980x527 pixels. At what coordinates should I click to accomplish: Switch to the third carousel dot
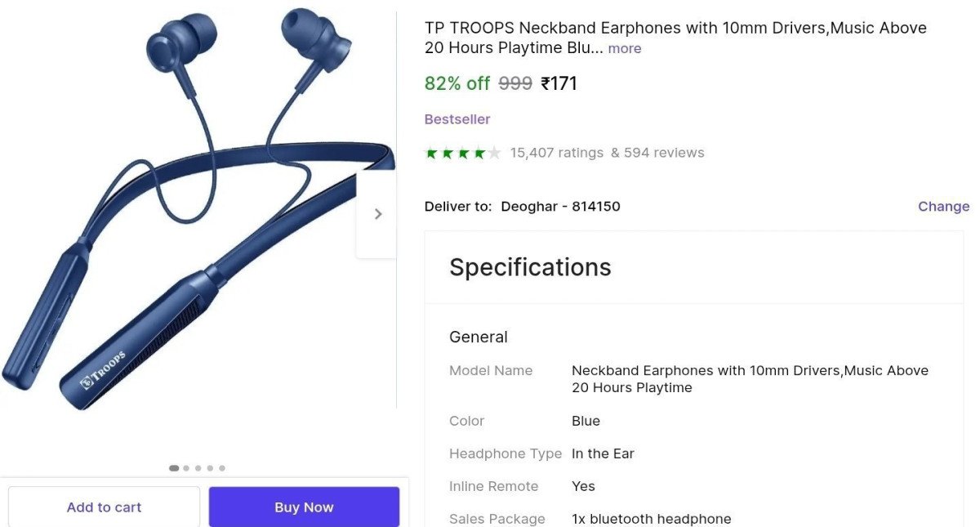[198, 468]
